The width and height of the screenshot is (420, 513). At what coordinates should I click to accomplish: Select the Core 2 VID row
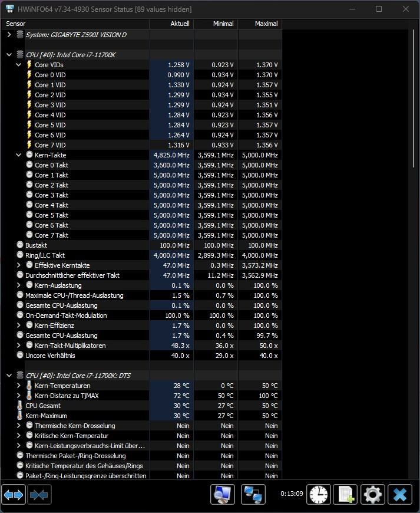click(x=141, y=95)
